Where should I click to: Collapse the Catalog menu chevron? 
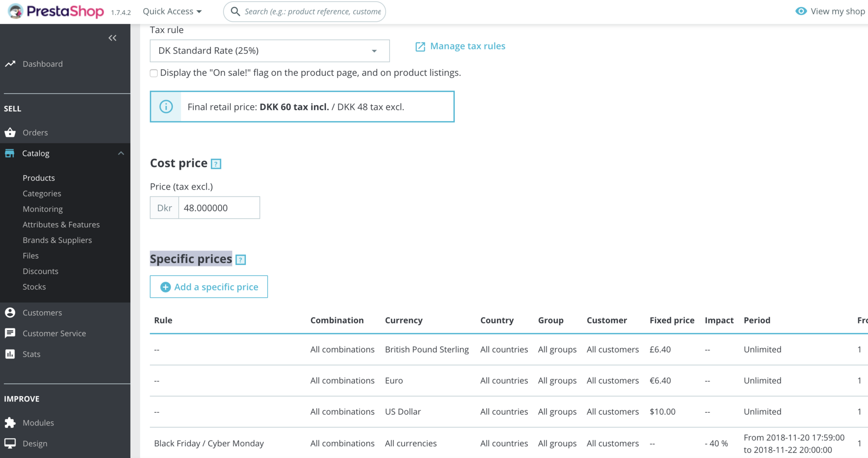pos(121,153)
